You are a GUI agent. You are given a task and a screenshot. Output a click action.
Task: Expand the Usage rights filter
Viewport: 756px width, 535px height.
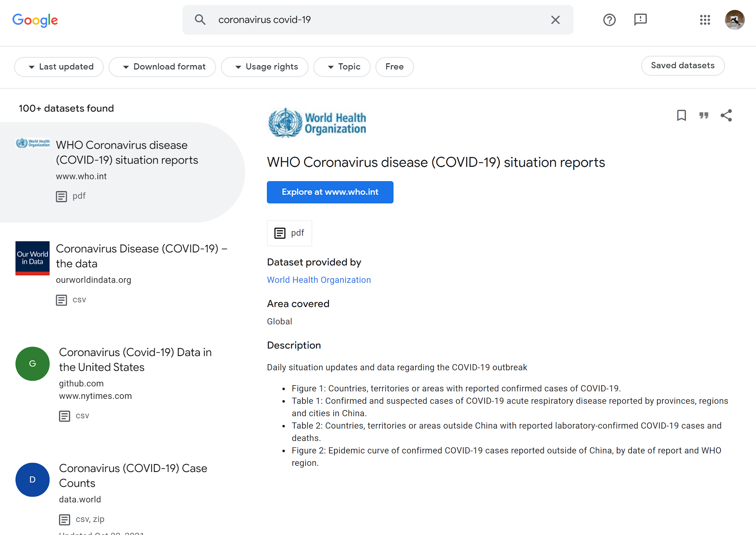(265, 67)
